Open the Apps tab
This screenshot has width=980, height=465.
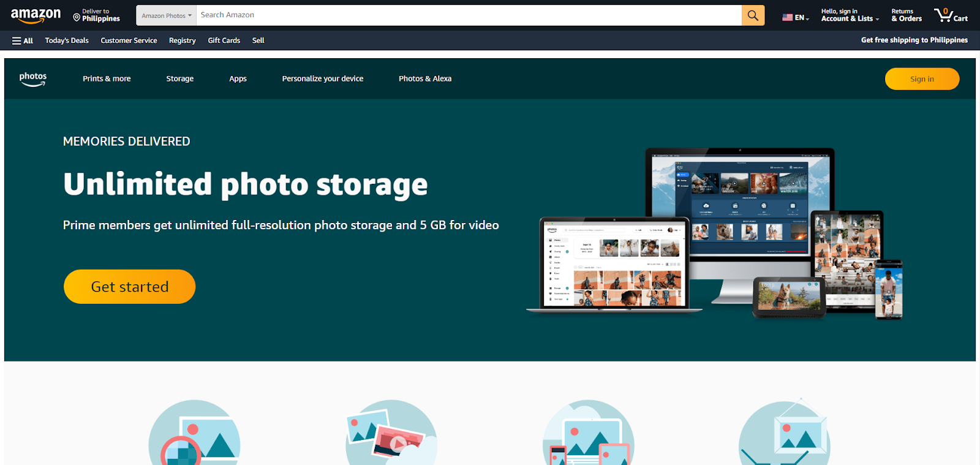pyautogui.click(x=238, y=78)
